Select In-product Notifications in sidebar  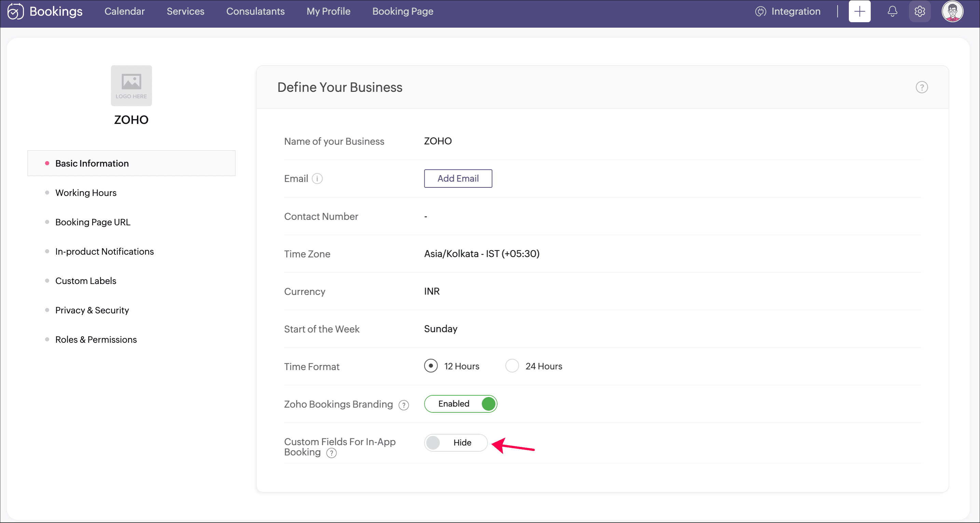(x=104, y=252)
